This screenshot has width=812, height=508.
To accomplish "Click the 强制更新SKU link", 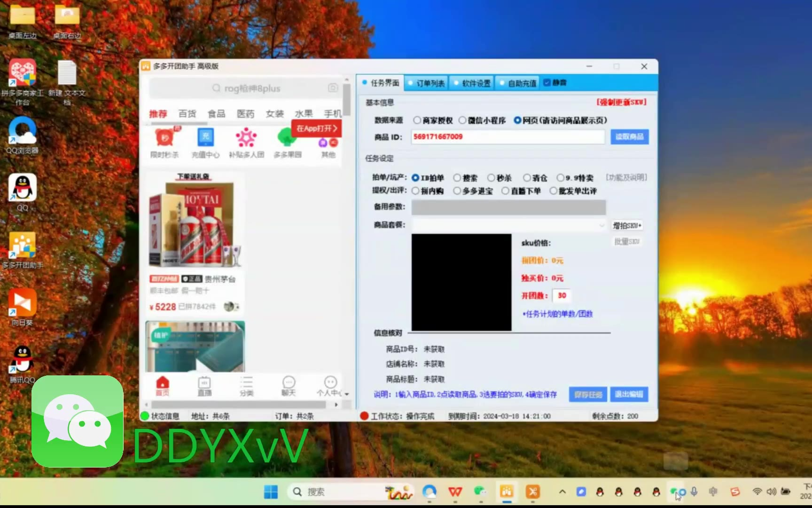I will (622, 102).
